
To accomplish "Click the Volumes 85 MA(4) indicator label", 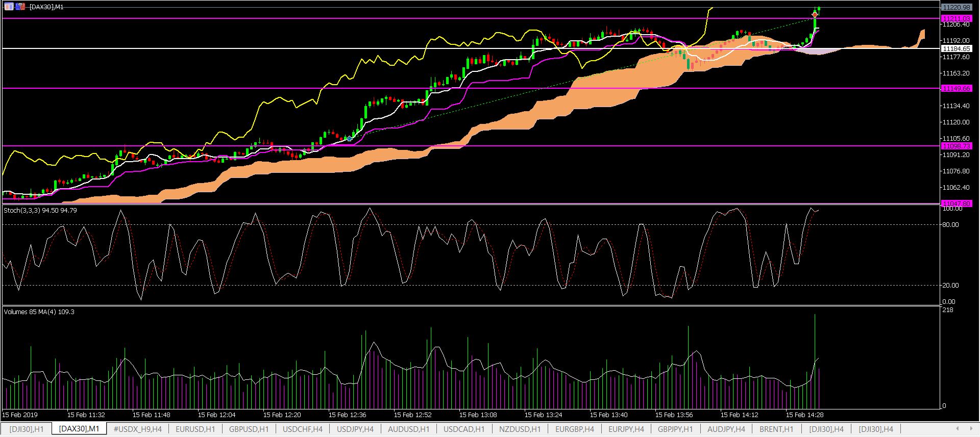I will [x=39, y=312].
